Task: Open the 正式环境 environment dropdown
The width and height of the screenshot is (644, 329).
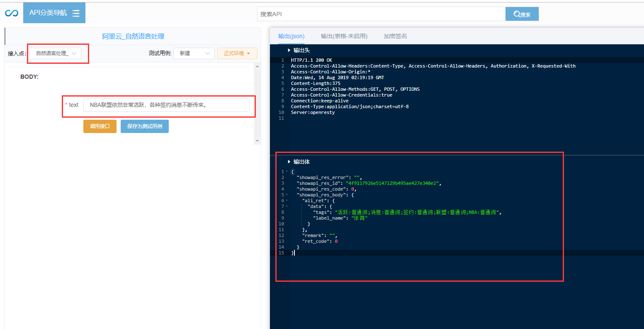Action: coord(237,53)
